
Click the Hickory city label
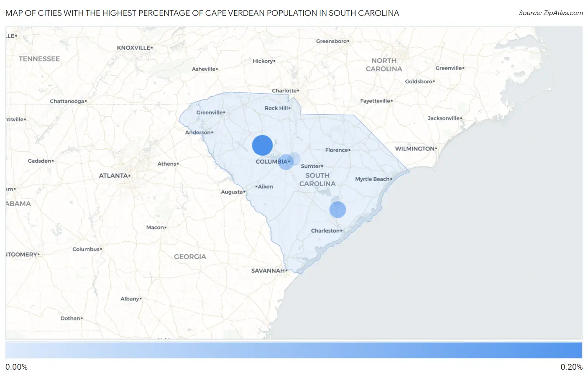263,61
